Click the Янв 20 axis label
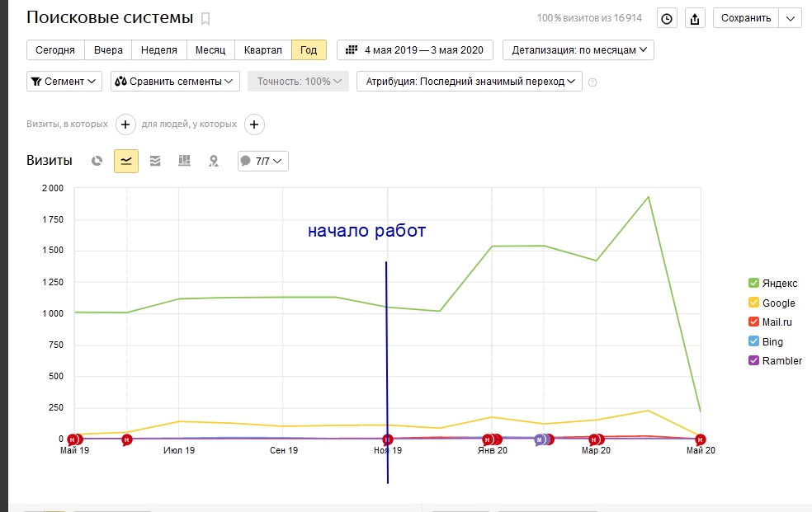The image size is (812, 512). point(493,450)
